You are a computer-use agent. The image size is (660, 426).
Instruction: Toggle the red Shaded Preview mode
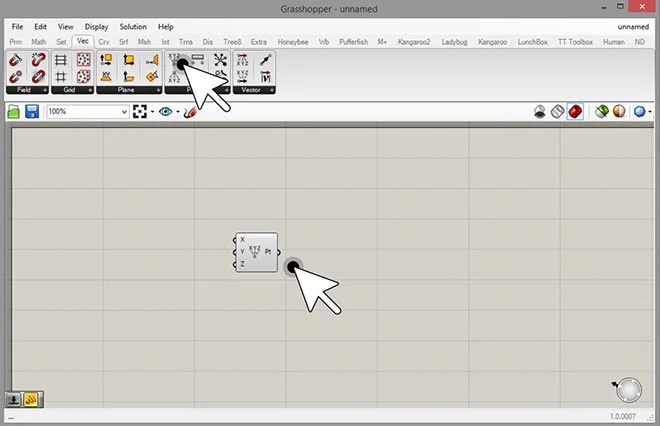click(x=575, y=112)
